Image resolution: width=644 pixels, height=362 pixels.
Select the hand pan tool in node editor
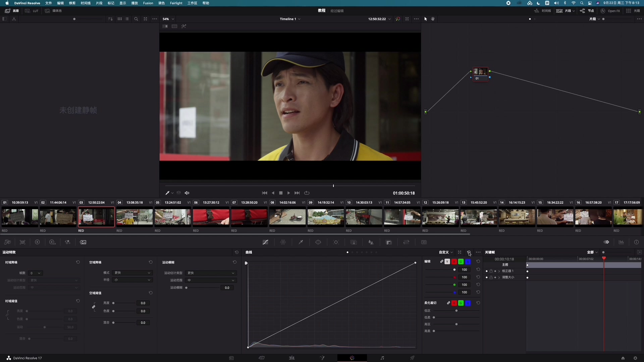(433, 19)
